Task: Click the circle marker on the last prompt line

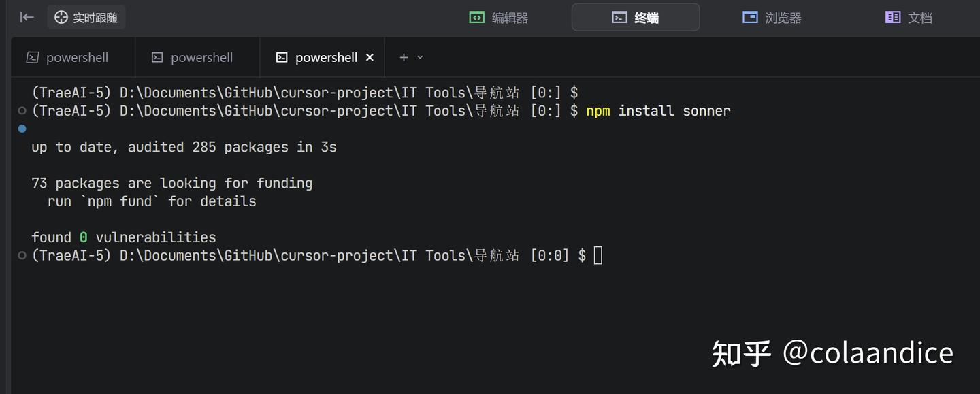Action: click(22, 256)
